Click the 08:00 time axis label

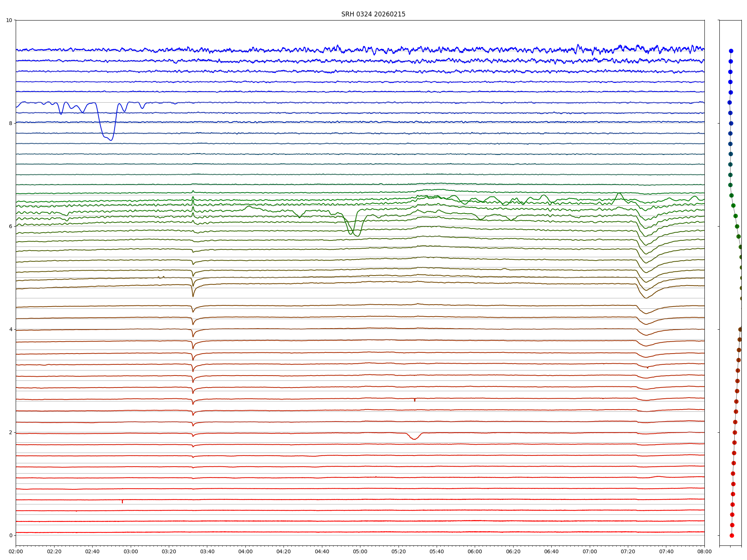[x=704, y=551]
